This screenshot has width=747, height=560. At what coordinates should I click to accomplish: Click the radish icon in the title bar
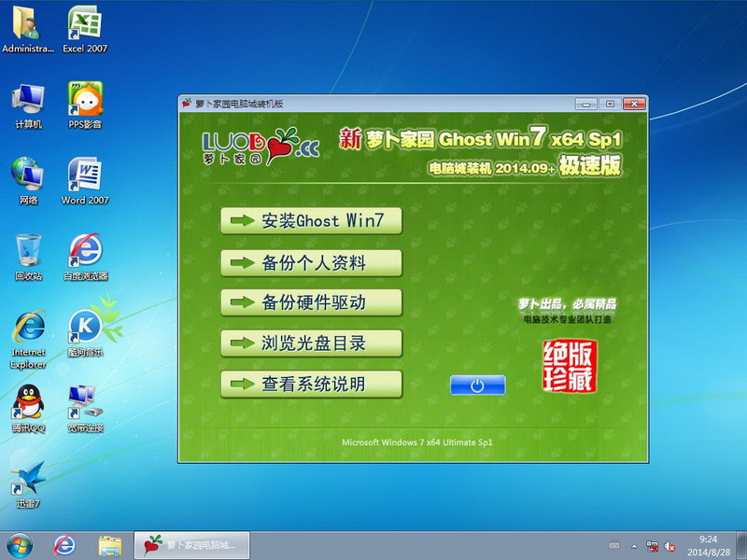click(x=187, y=103)
